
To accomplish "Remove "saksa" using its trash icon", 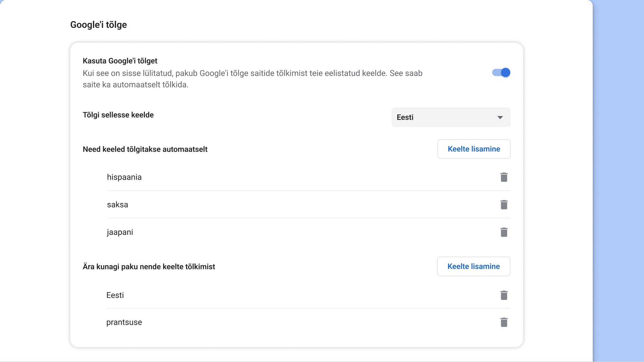I will tap(504, 204).
